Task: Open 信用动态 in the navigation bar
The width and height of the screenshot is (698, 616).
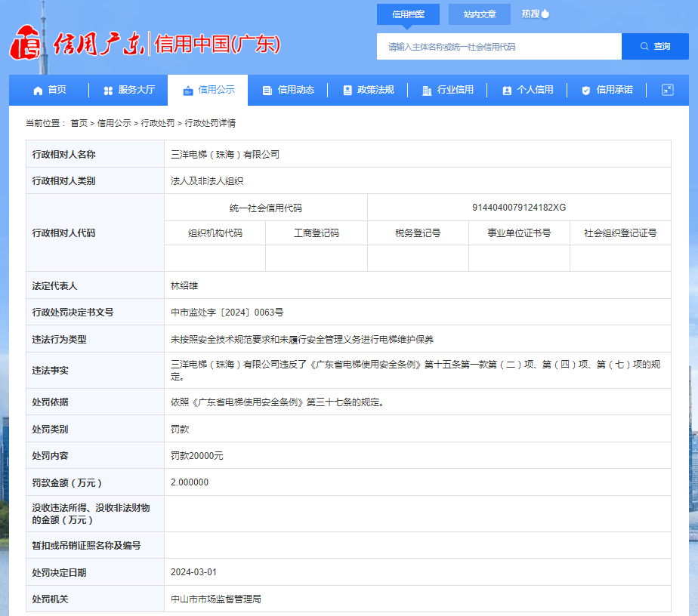Action: [x=288, y=91]
